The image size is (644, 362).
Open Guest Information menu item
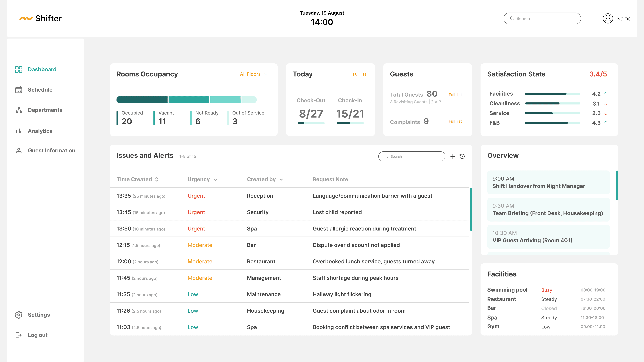click(51, 150)
